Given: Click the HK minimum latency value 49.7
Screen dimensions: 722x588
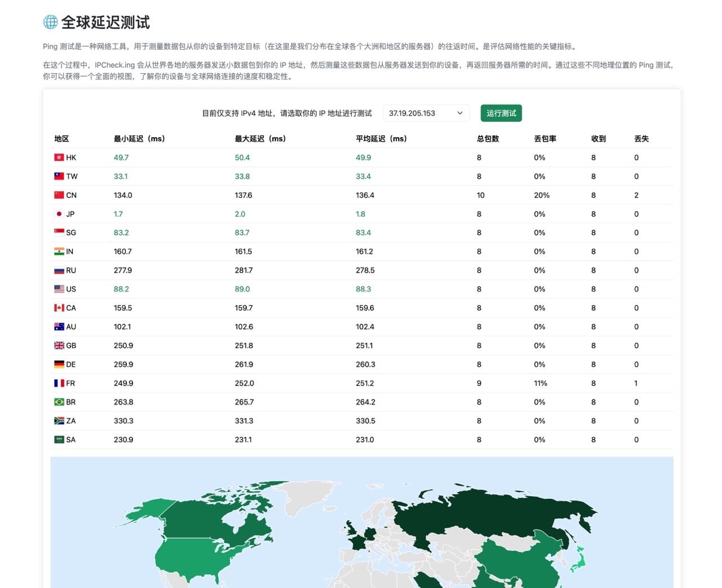Looking at the screenshot, I should pos(121,157).
